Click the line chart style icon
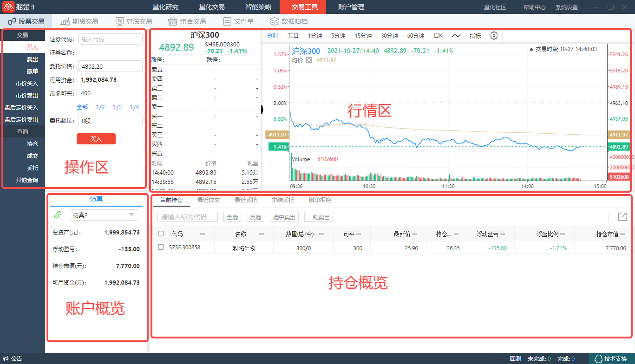The image size is (635, 364). [x=457, y=36]
